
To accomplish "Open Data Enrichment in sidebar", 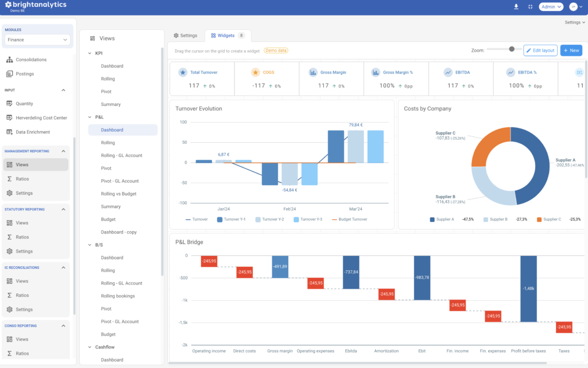I will point(33,132).
